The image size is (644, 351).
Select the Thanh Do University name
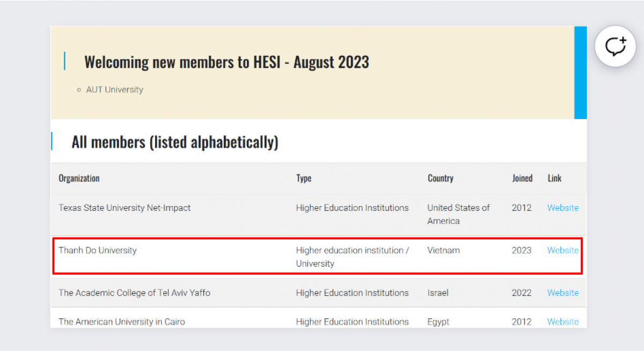point(98,250)
